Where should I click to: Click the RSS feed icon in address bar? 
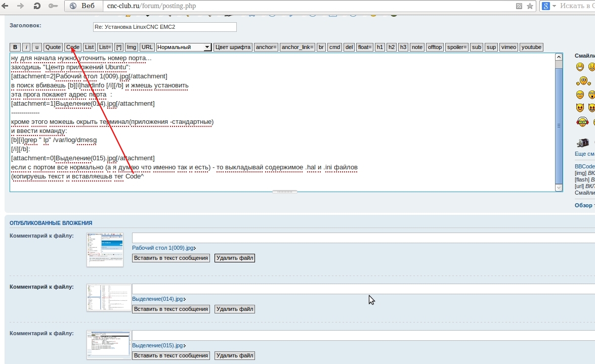[x=519, y=6]
